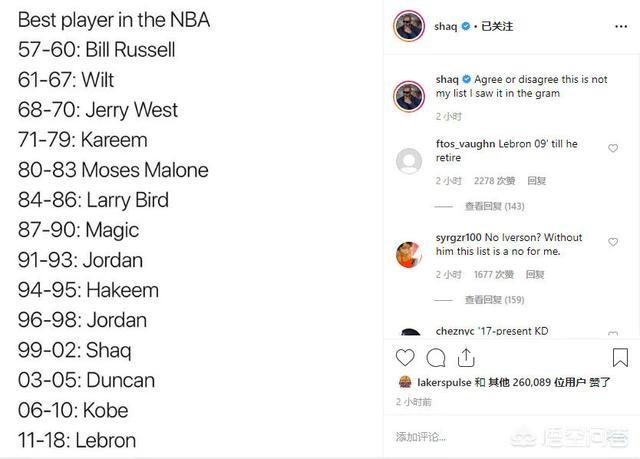Open lakerspulse profile link

click(x=444, y=382)
